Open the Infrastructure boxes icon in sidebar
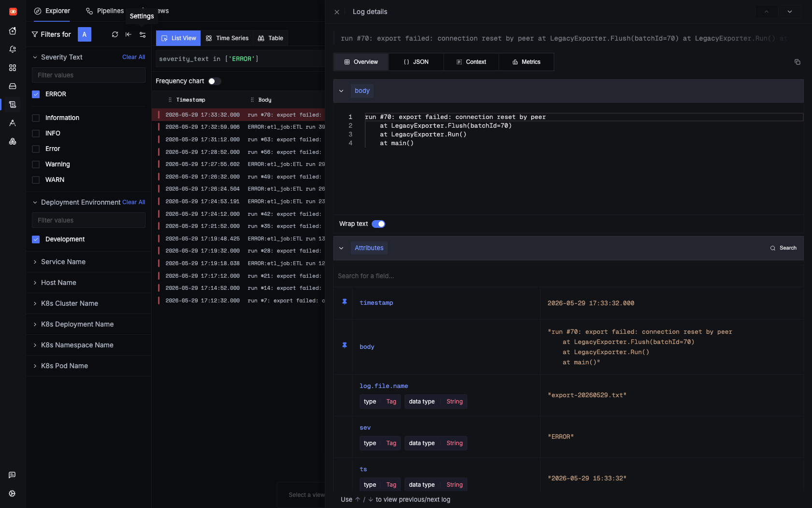Viewport: 812px width, 508px height. pos(13,141)
